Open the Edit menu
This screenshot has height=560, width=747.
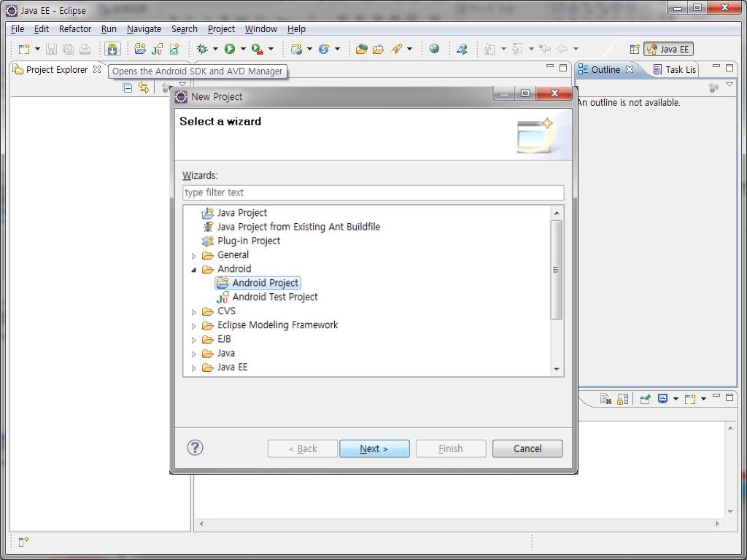click(42, 29)
